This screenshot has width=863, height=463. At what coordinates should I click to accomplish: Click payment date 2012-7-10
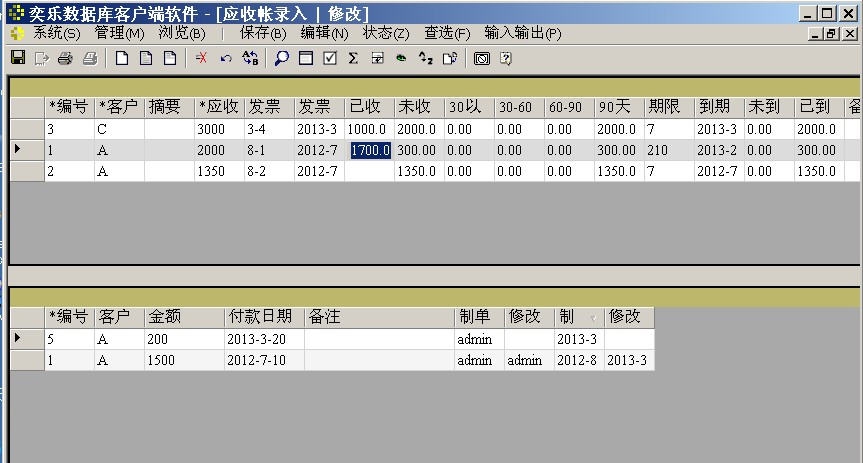click(264, 361)
